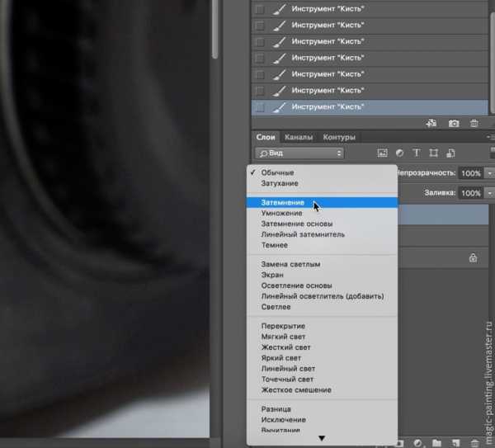This screenshot has width=495, height=448.
Task: Select the highlighted Инструмент "Кисть" history state
Action: click(x=370, y=107)
